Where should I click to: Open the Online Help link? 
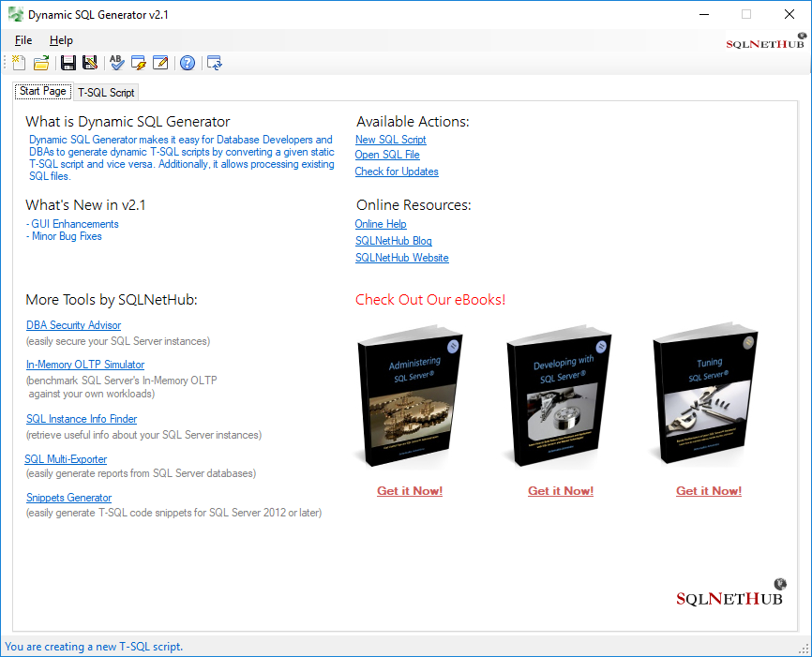click(381, 224)
